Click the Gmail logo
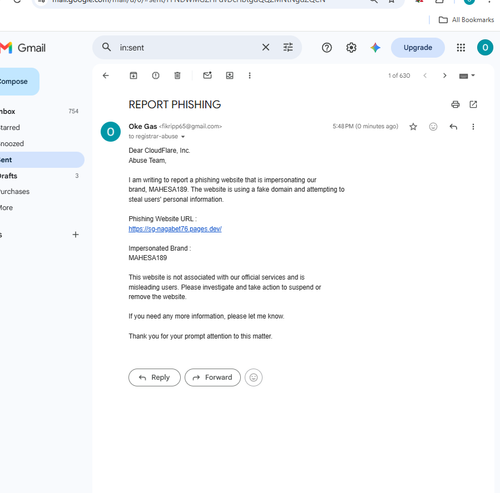This screenshot has width=500, height=493. [23, 48]
